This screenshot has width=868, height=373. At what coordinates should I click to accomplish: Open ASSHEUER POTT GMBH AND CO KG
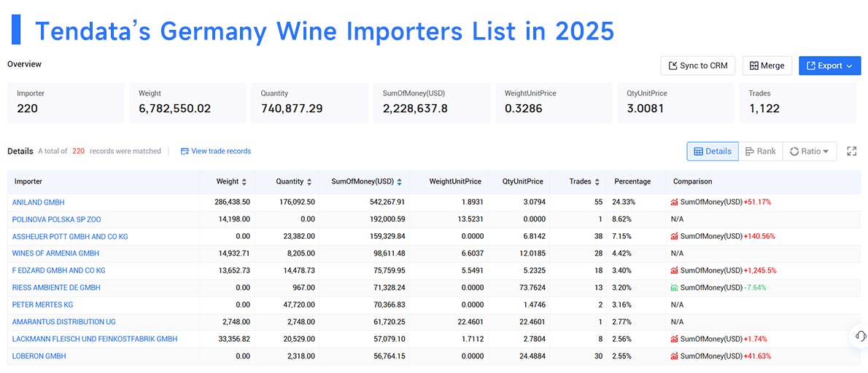click(x=70, y=237)
